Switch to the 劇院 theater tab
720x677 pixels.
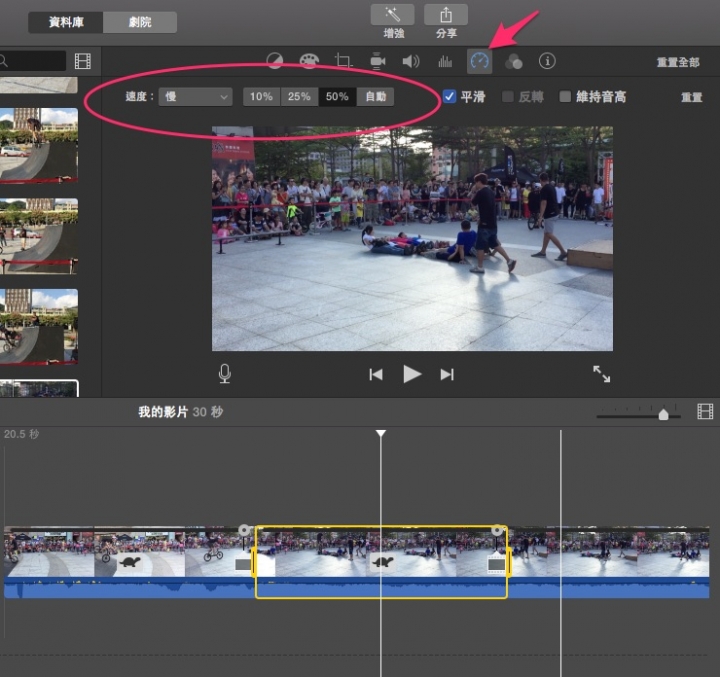pyautogui.click(x=140, y=22)
